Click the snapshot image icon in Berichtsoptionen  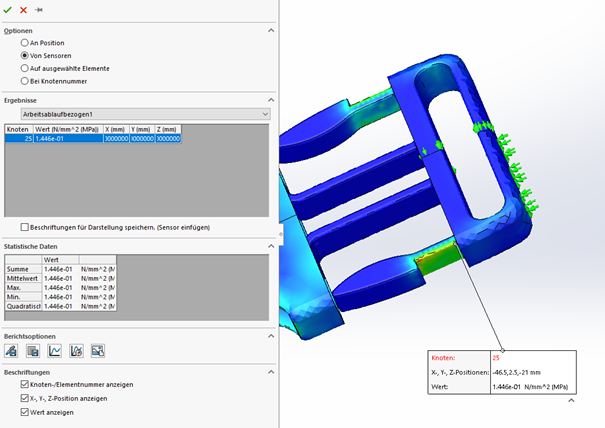(98, 351)
